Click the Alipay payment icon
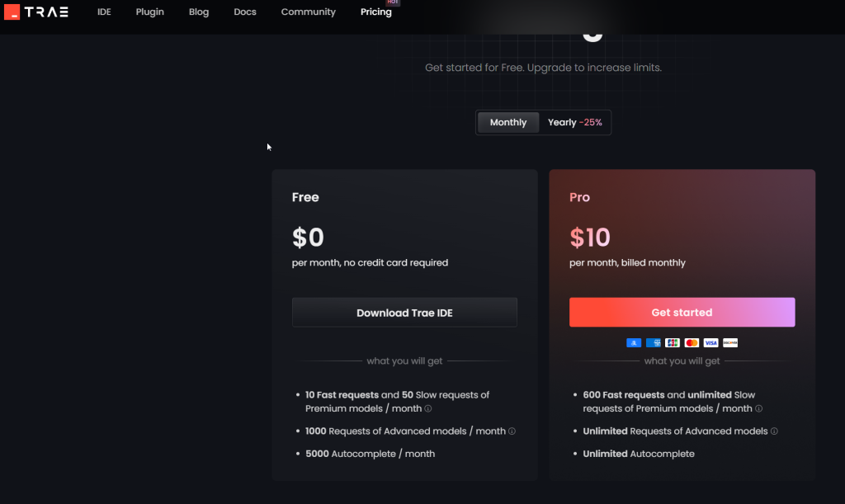Viewport: 845px width, 504px height. [634, 343]
